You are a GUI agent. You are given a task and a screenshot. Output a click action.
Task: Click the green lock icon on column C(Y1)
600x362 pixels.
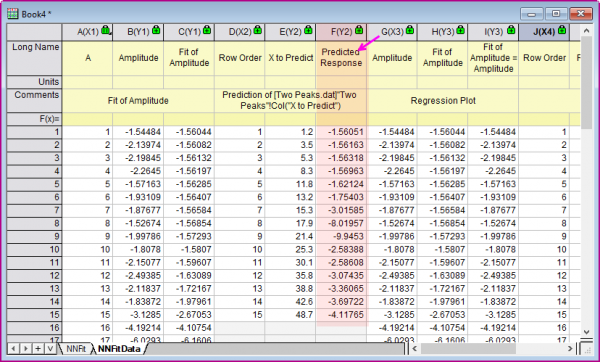point(207,30)
